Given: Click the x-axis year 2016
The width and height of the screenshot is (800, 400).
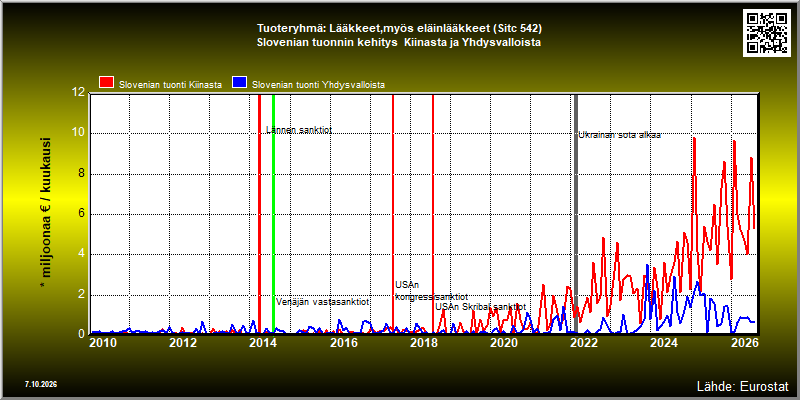Looking at the screenshot, I should pos(343,343).
